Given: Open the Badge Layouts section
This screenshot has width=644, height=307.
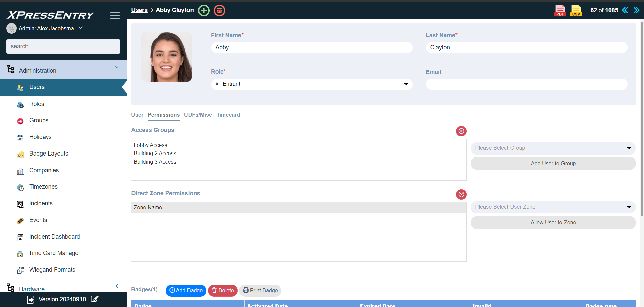Looking at the screenshot, I should (48, 153).
